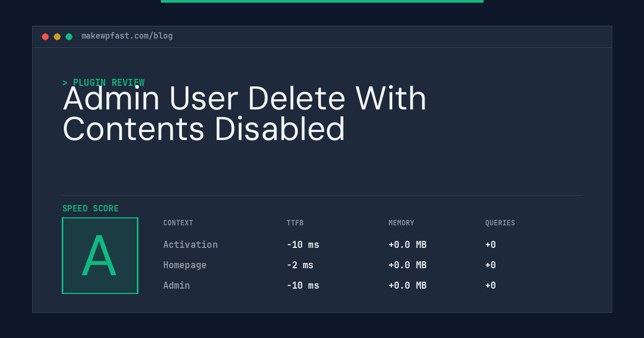644x338 pixels.
Task: Click the Homepage queries value +0
Action: pyautogui.click(x=491, y=265)
